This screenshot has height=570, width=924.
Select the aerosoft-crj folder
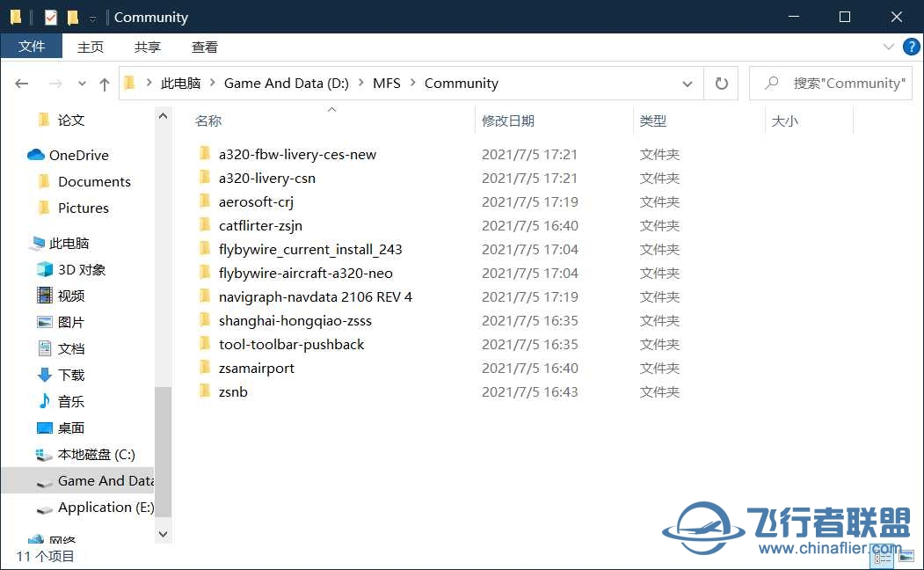256,201
